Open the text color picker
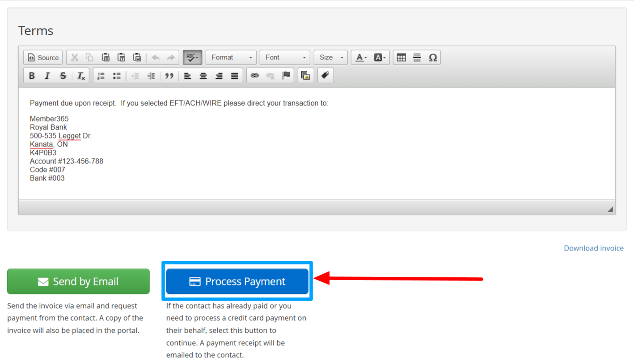 point(361,58)
